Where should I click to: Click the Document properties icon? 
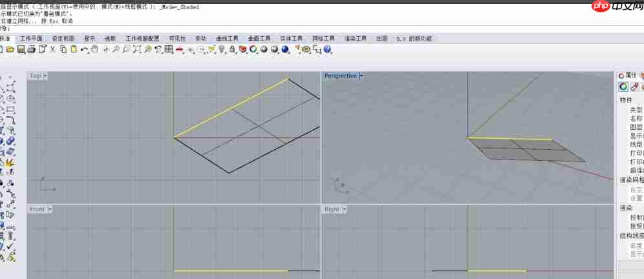pos(42,49)
